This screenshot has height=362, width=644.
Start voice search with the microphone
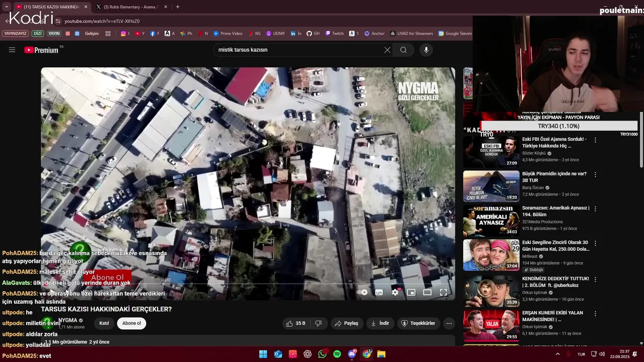coord(426,50)
